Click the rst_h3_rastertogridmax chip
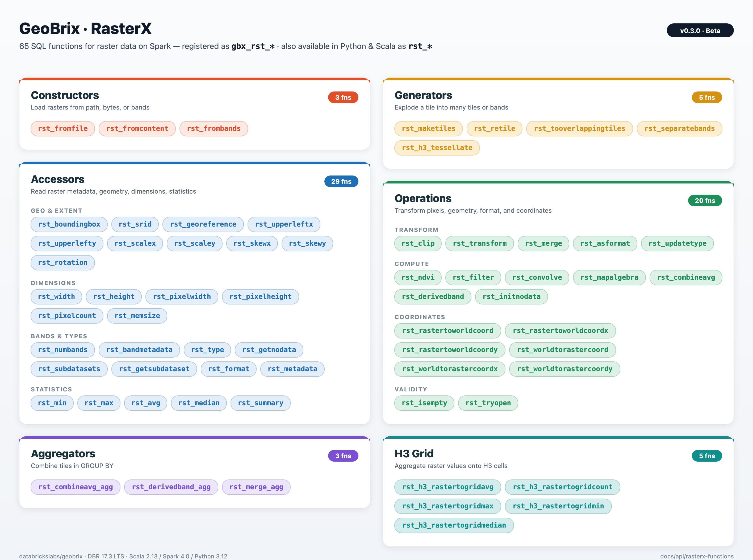753x560 pixels. (448, 506)
